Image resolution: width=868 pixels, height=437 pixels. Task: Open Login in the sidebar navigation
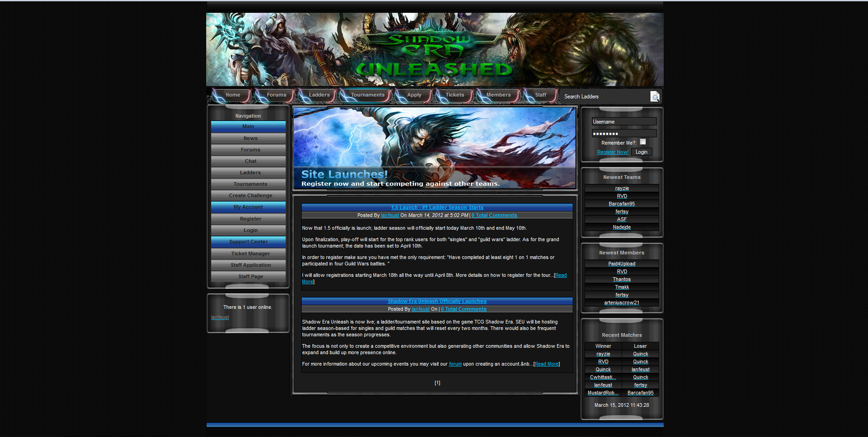[248, 230]
